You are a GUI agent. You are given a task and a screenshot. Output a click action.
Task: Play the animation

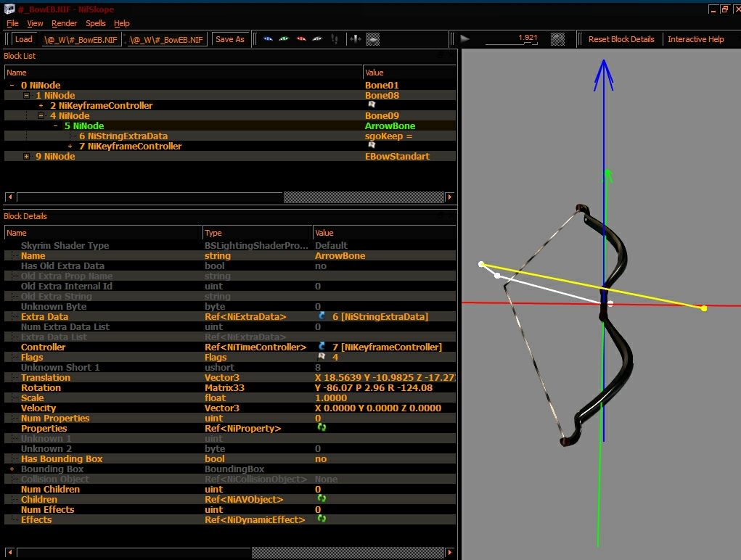point(465,39)
